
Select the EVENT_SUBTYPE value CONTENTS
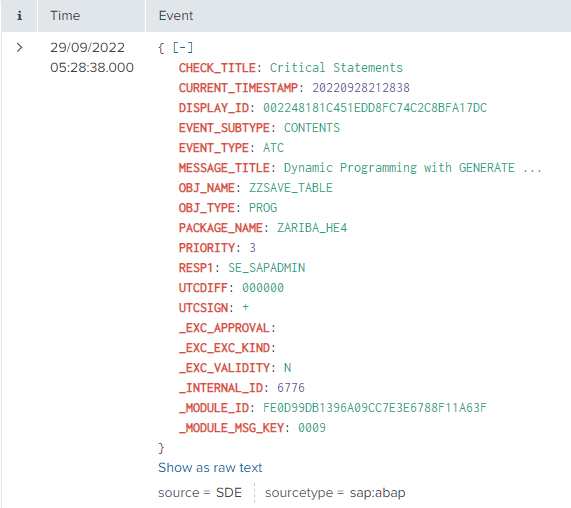click(312, 128)
